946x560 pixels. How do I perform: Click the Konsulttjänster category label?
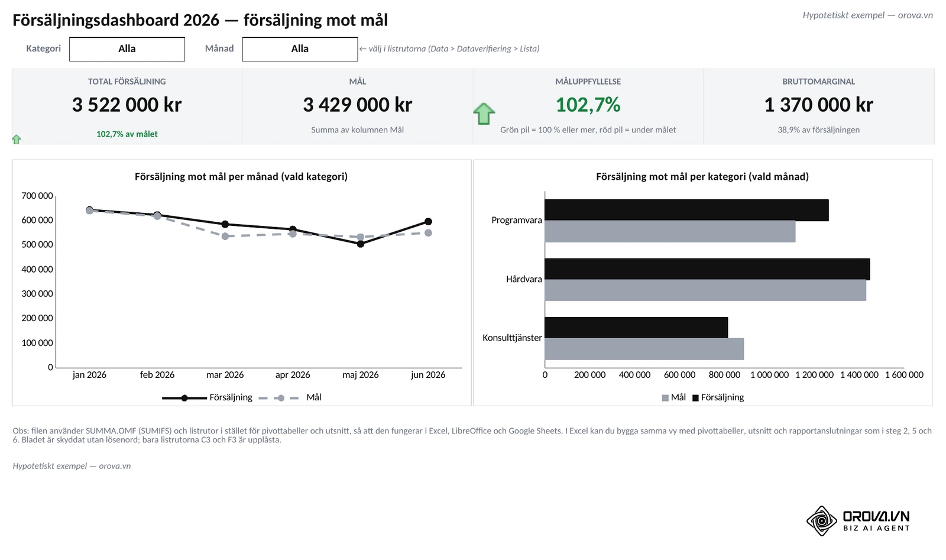coord(512,338)
